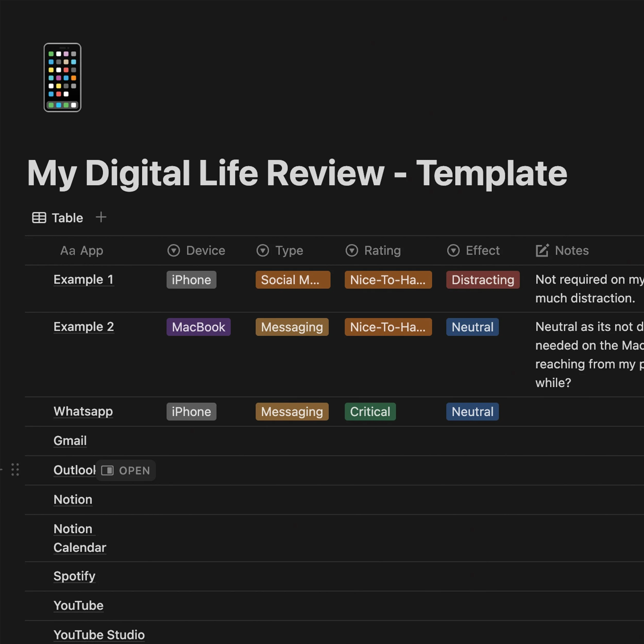Open the Table view tab
Viewport: 644px width, 644px height.
58,218
